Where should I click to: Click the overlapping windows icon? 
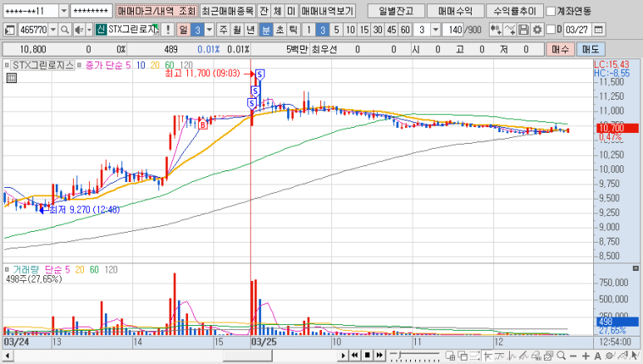click(x=462, y=356)
